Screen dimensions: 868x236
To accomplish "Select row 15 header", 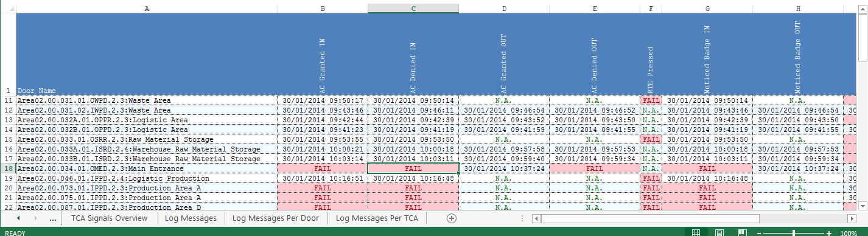I will tap(8, 139).
